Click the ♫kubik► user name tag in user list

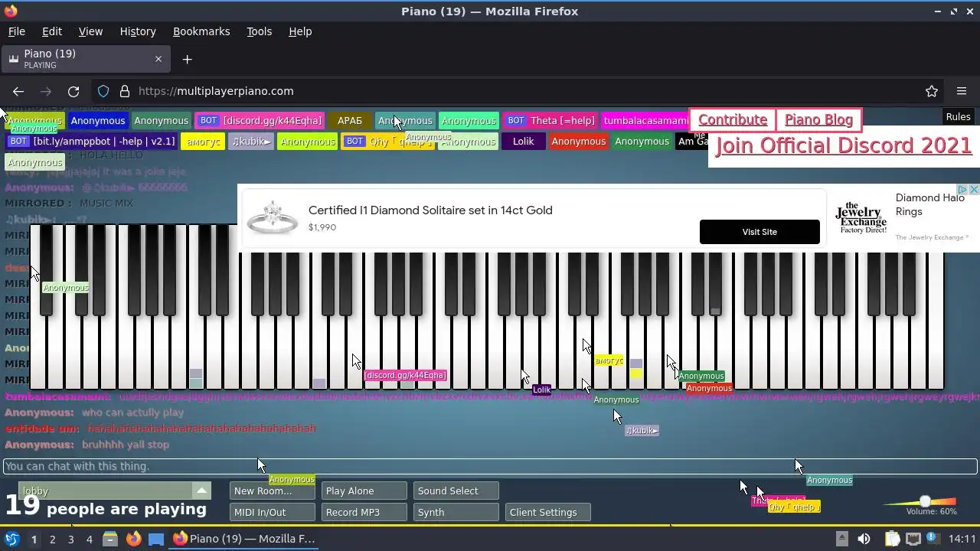pos(251,141)
